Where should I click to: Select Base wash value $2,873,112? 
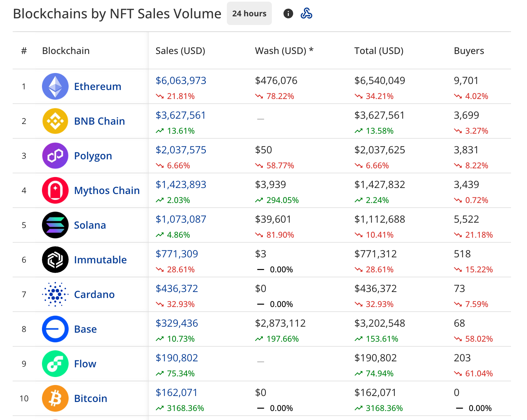coord(280,323)
